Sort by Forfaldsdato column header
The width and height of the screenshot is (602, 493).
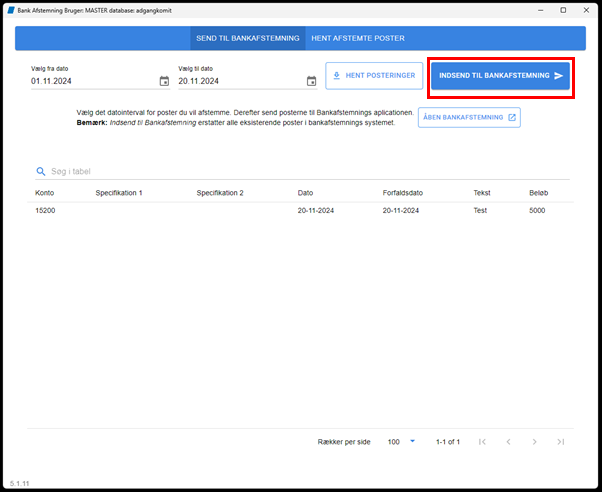402,193
